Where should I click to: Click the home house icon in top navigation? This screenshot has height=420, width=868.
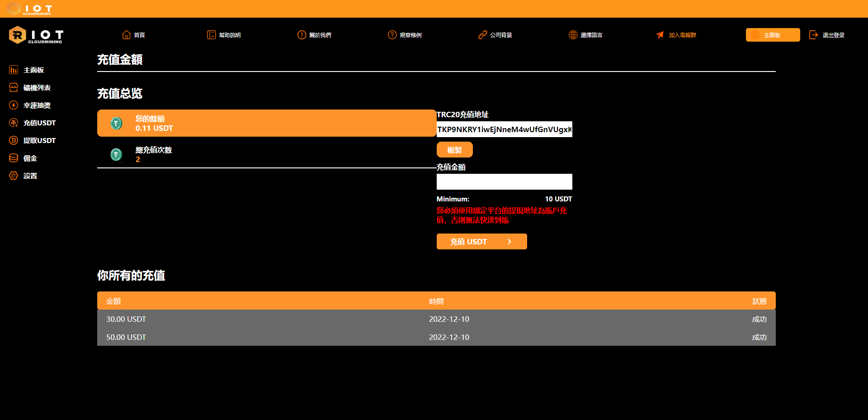[127, 35]
